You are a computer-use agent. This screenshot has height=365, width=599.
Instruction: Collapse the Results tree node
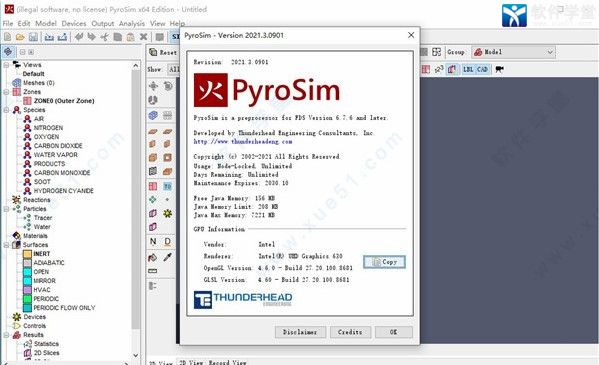(6, 335)
